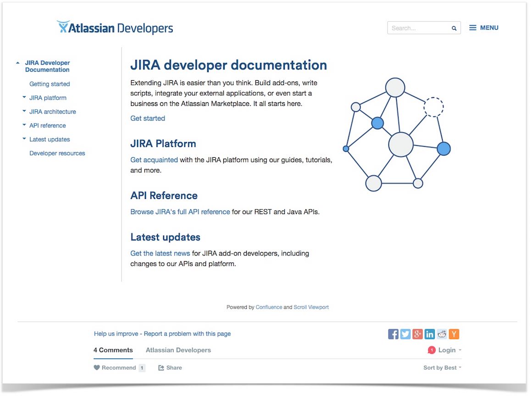Share page via LinkedIn icon
The width and height of the screenshot is (532, 396).
coord(430,334)
